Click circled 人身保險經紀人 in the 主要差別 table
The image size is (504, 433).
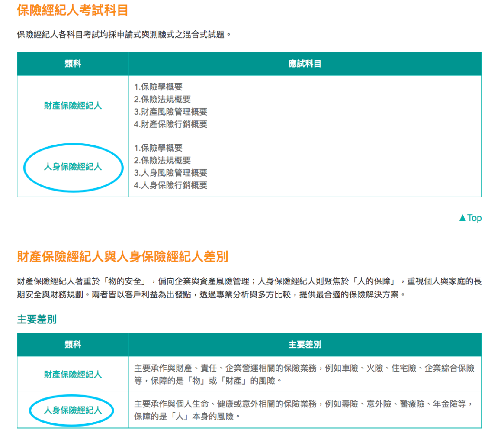point(73,410)
